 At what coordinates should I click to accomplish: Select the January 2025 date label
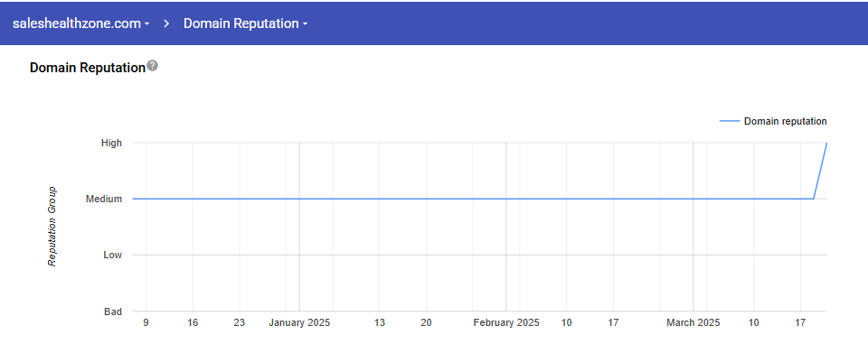[299, 322]
